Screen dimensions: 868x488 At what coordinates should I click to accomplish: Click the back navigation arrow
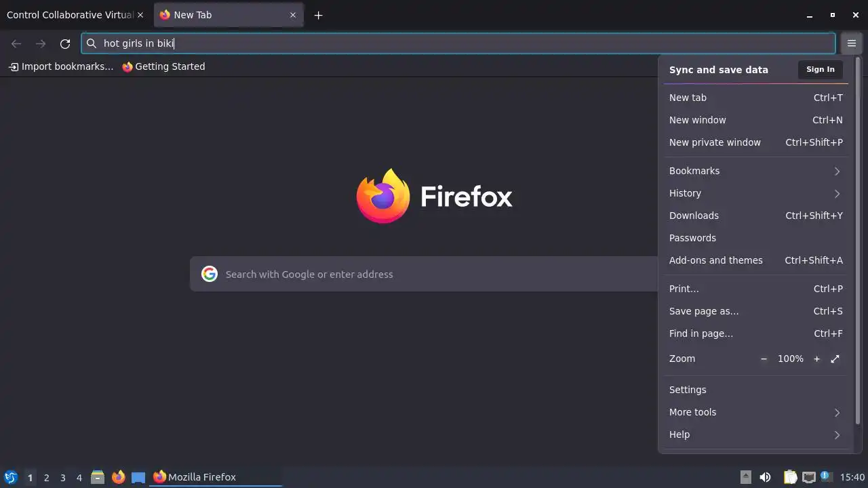(x=16, y=43)
